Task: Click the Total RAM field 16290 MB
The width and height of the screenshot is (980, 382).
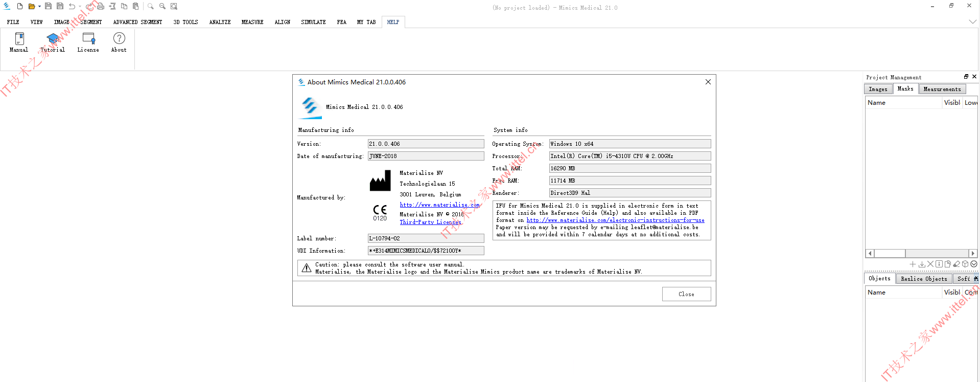Action: 630,169
